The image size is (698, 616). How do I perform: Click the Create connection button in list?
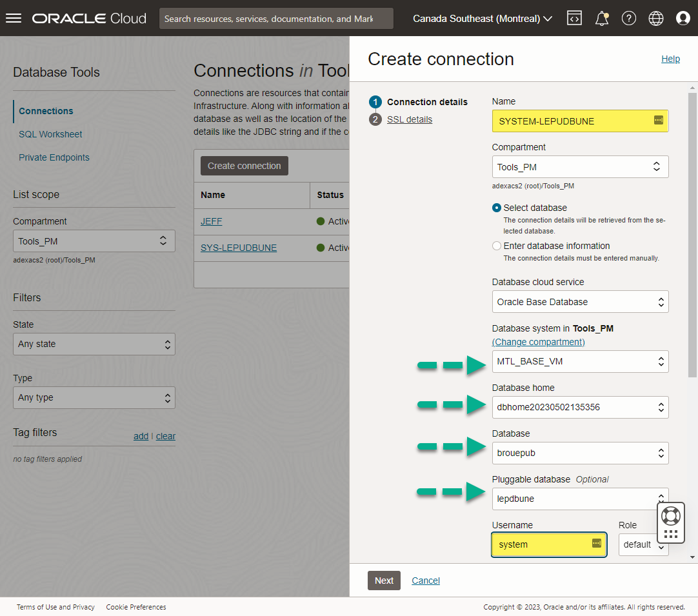tap(244, 166)
